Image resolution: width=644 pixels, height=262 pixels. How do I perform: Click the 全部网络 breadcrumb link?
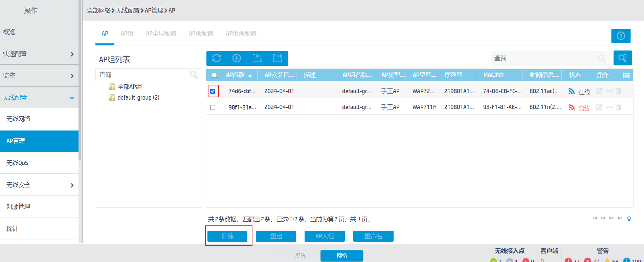[99, 11]
